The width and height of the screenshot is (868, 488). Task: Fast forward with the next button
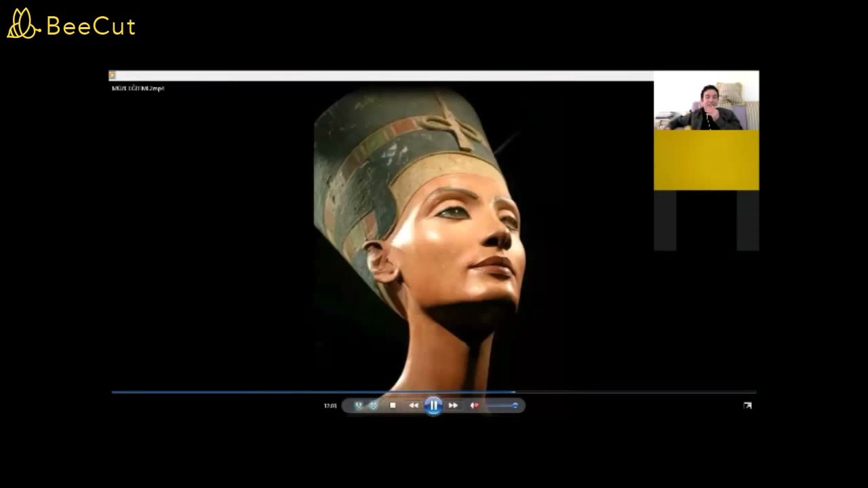point(453,405)
